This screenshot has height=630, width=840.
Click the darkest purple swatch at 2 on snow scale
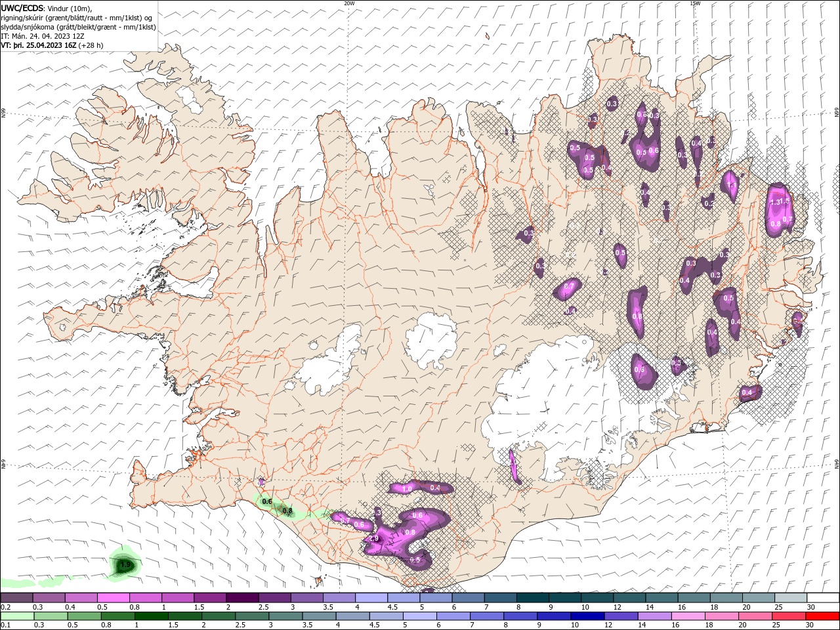coord(242,598)
